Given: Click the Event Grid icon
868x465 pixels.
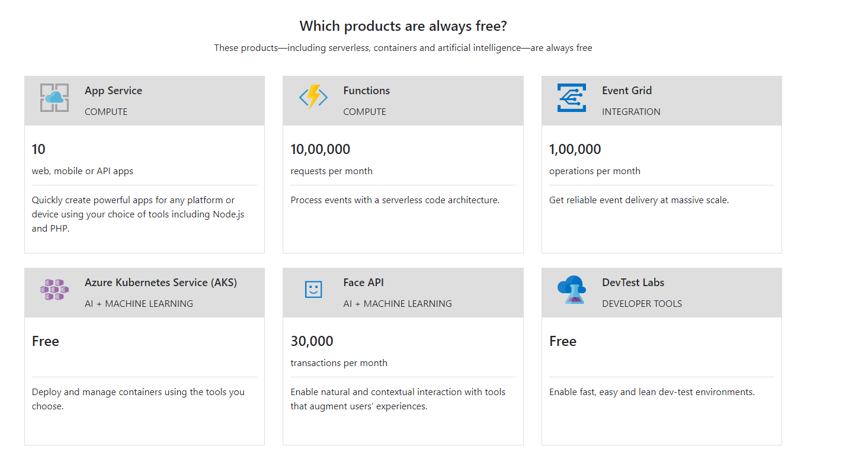Looking at the screenshot, I should (572, 98).
